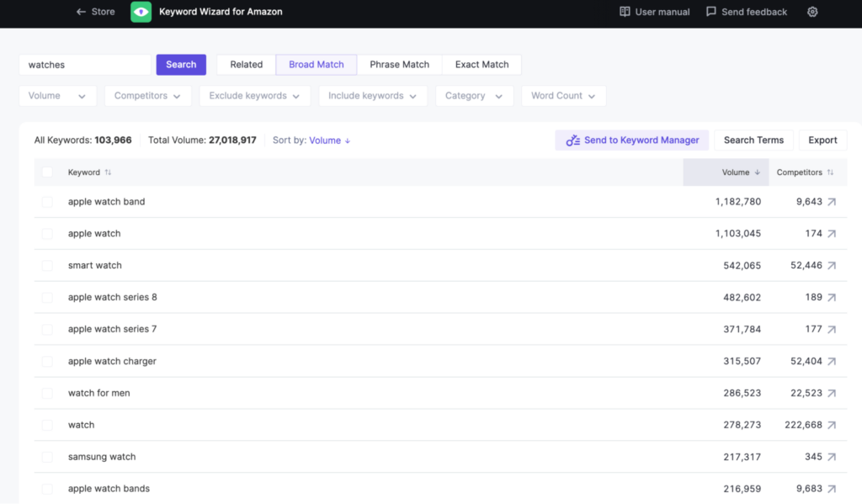Click Send to Keyword Manager

tap(631, 141)
